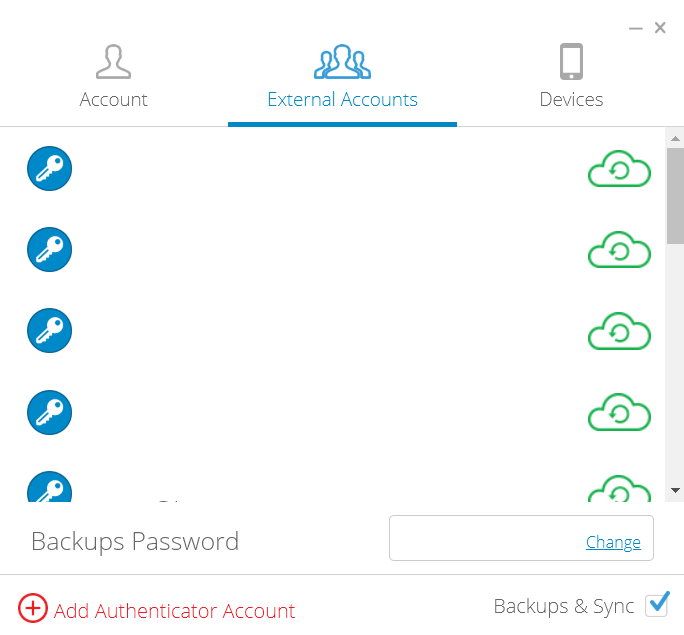684x635 pixels.
Task: Click the fourth account's blue key icon
Action: pos(49,411)
